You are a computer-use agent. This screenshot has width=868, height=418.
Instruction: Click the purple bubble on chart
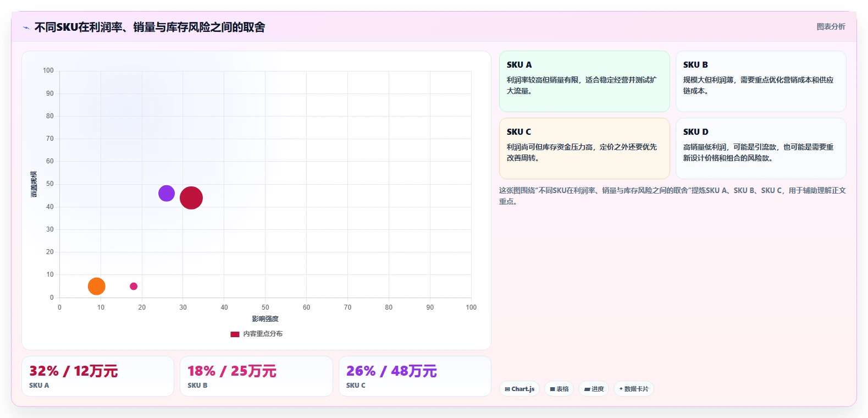[167, 193]
